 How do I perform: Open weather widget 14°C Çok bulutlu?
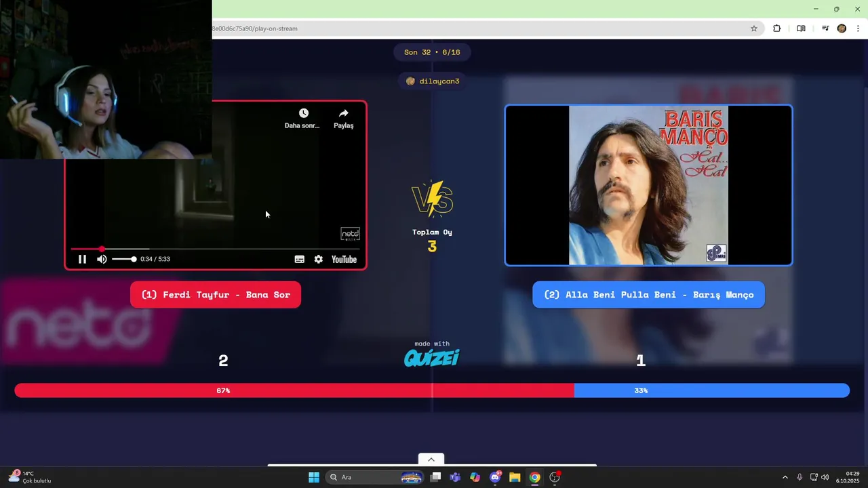[30, 477]
